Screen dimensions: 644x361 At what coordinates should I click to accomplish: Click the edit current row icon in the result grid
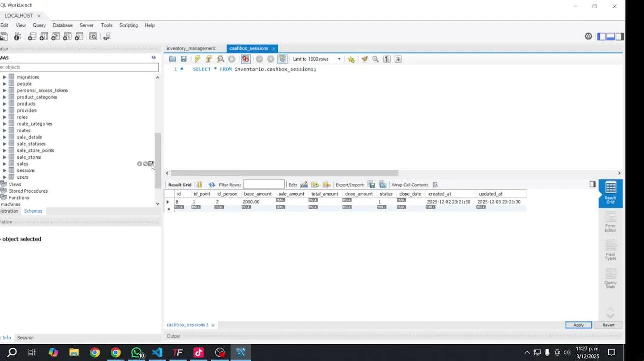coord(304,185)
